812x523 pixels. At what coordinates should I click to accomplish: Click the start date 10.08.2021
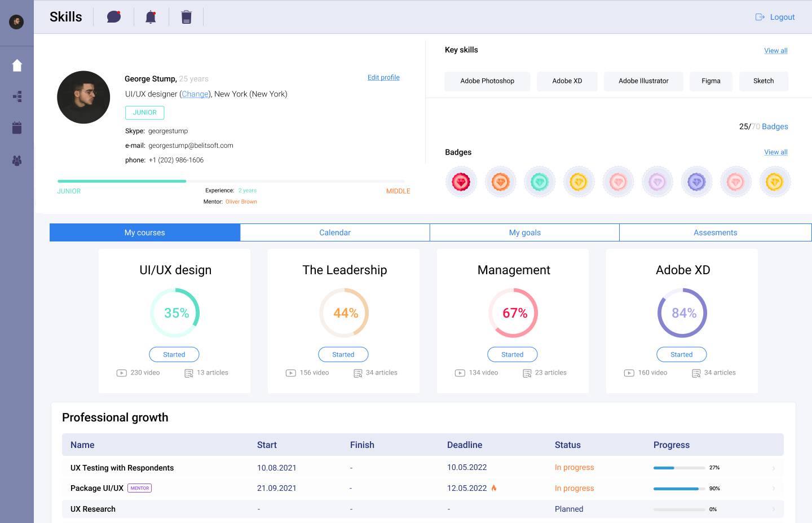coord(277,468)
